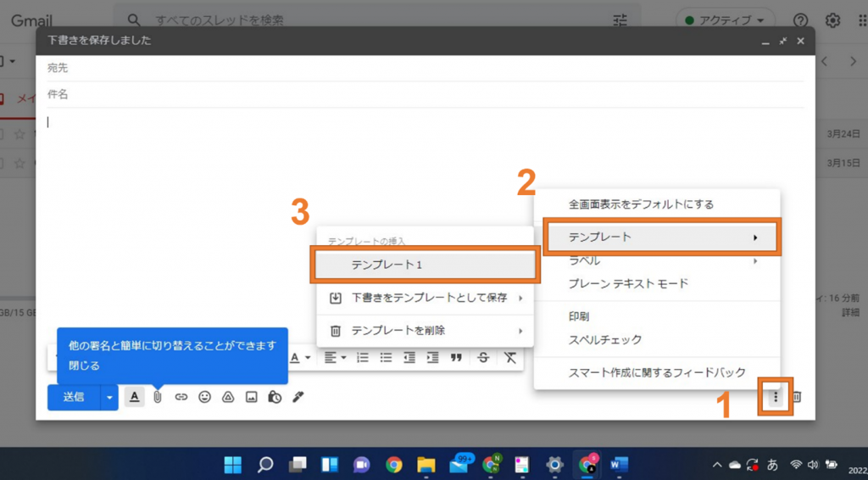Apply quote formatting icon
Image resolution: width=868 pixels, height=480 pixels.
coord(456,358)
